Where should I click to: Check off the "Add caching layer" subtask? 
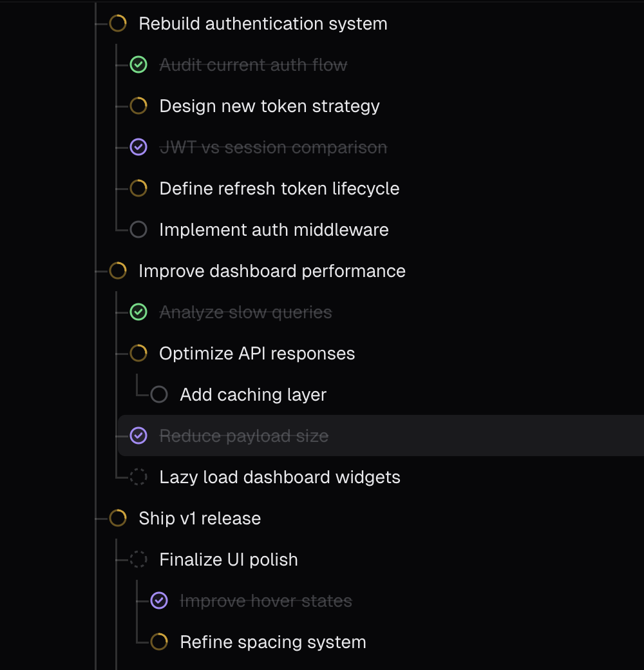point(159,394)
